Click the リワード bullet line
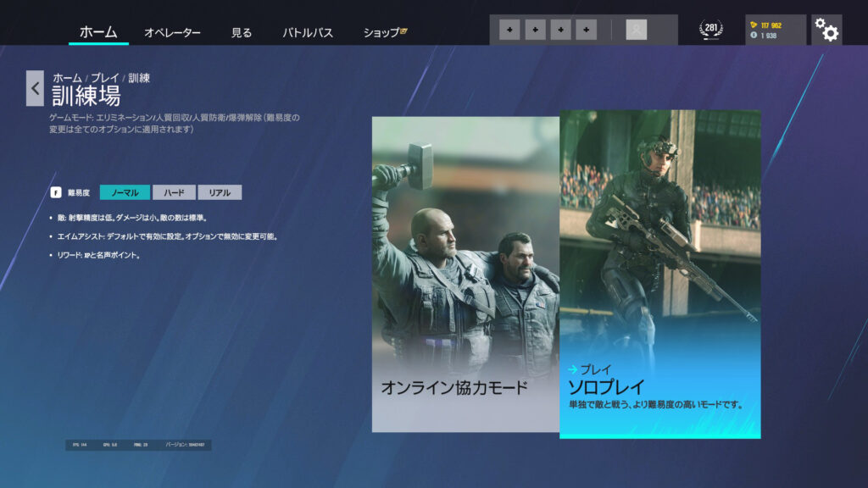The image size is (868, 488). pyautogui.click(x=98, y=255)
